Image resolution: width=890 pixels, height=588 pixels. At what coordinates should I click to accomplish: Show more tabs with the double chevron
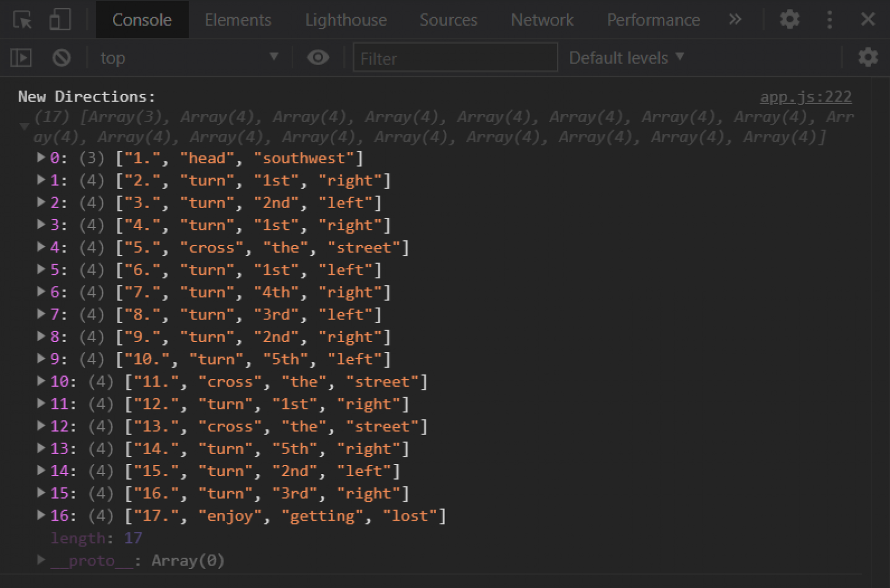(735, 20)
